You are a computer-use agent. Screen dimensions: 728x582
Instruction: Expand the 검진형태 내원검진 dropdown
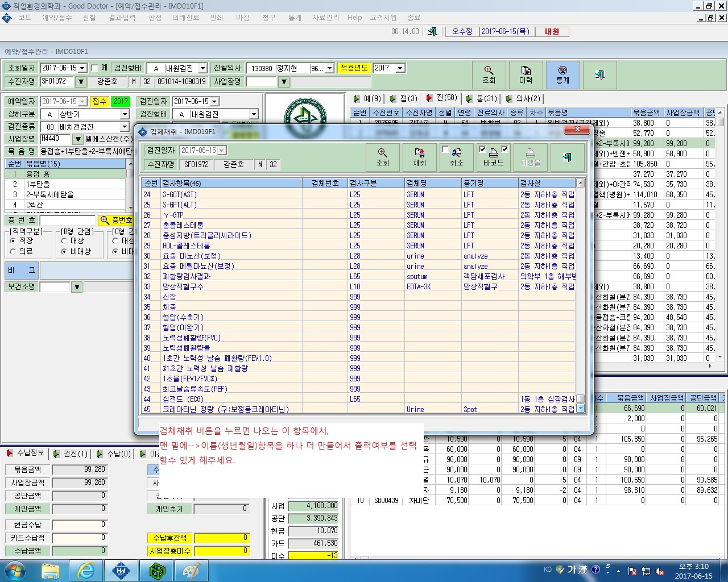pos(202,68)
